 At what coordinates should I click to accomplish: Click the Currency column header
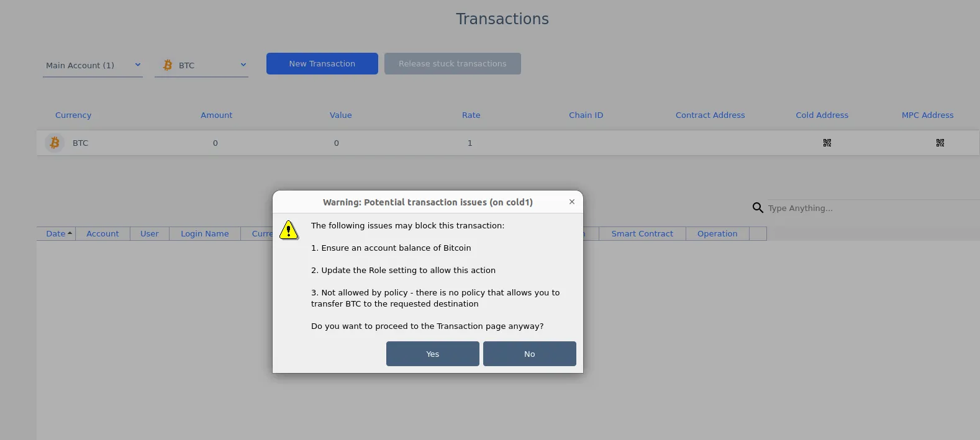point(73,115)
